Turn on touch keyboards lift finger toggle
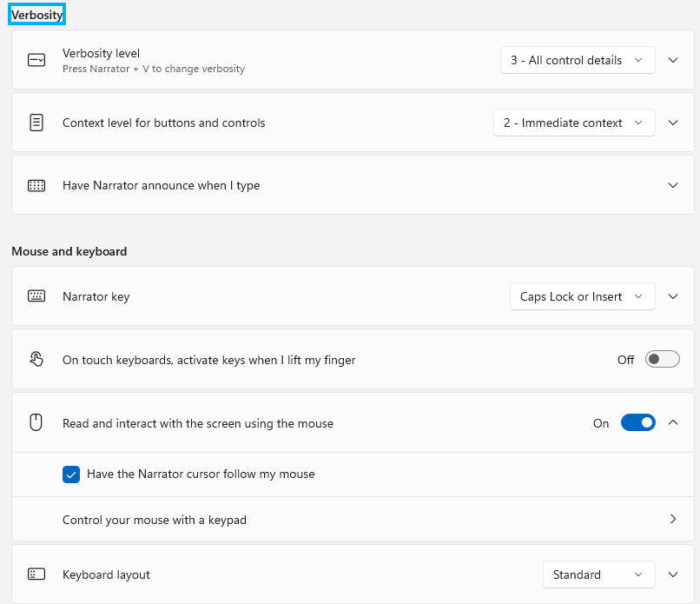 pos(662,359)
